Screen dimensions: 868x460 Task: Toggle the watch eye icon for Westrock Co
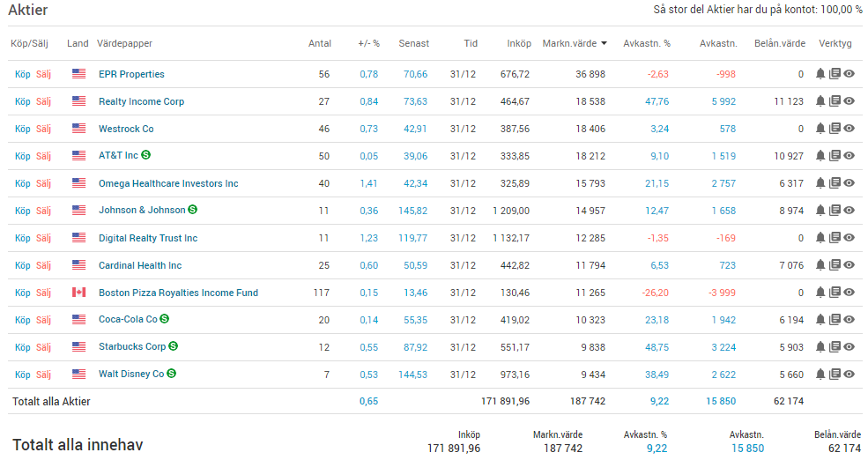point(849,129)
